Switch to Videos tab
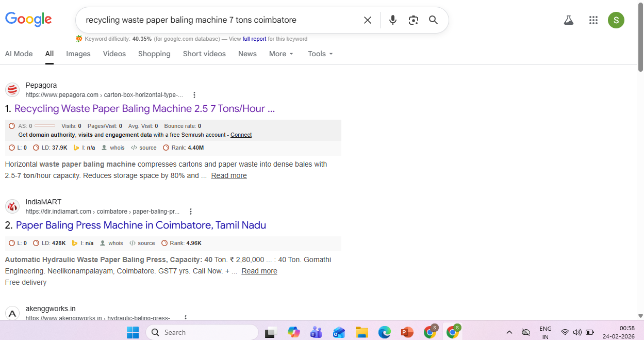 [114, 54]
